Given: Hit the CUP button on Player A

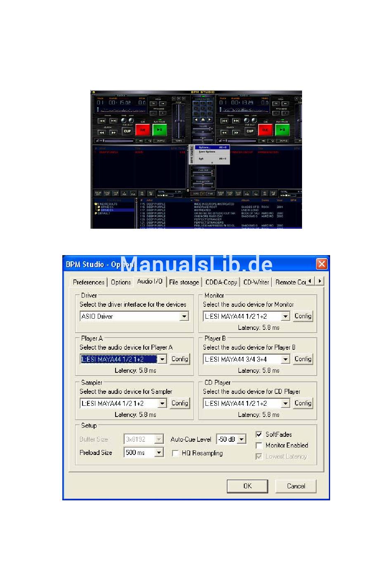Looking at the screenshot, I should [127, 131].
